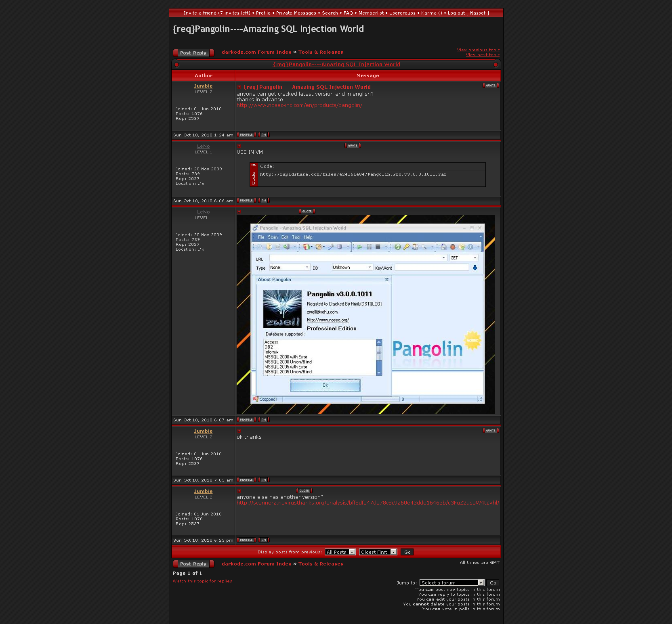Open the nosec-inc.com Pangolin product link
Image resolution: width=672 pixels, height=624 pixels.
pyautogui.click(x=299, y=105)
